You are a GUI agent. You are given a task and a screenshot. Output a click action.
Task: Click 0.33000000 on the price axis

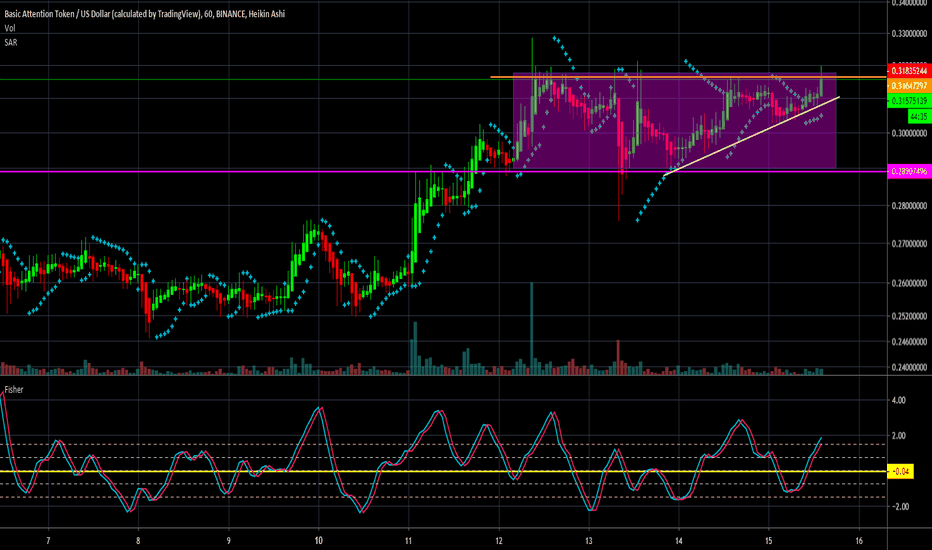click(x=909, y=34)
